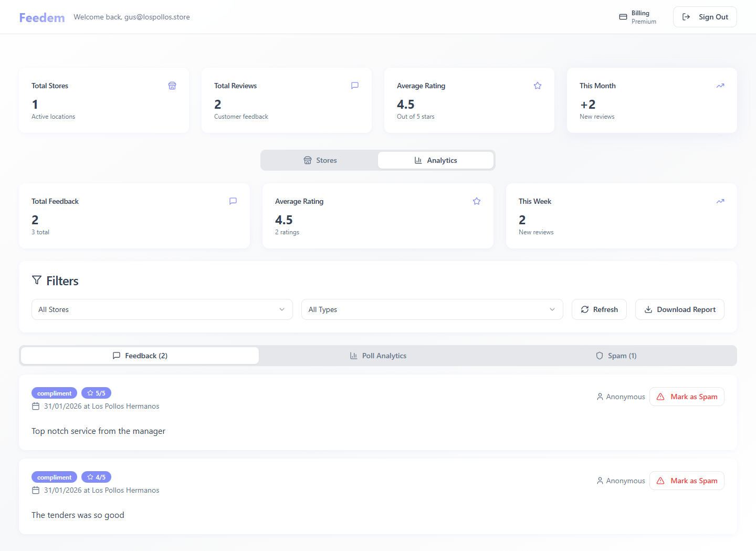Click the 5/5 star rating badge
The width and height of the screenshot is (756, 551).
[96, 392]
